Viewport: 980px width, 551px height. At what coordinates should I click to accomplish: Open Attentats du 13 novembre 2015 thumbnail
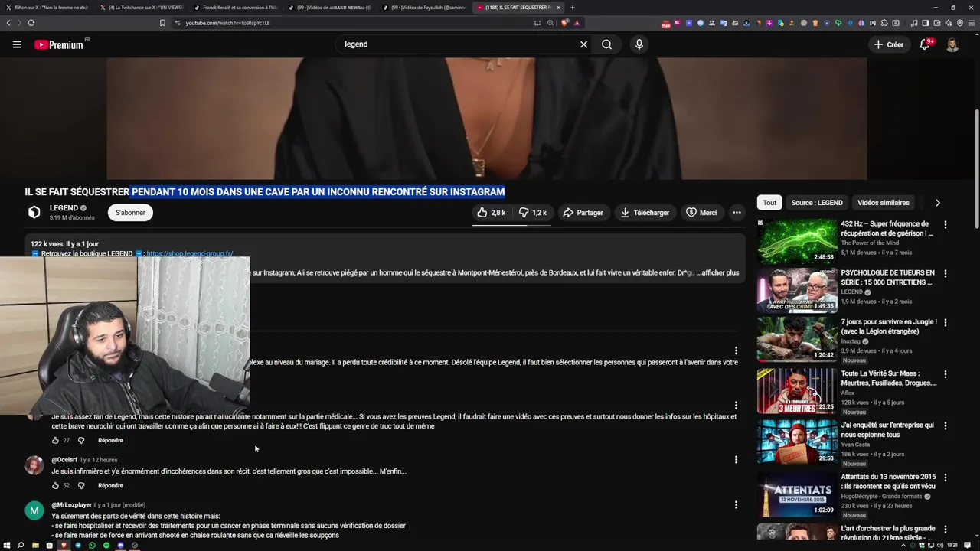point(797,494)
